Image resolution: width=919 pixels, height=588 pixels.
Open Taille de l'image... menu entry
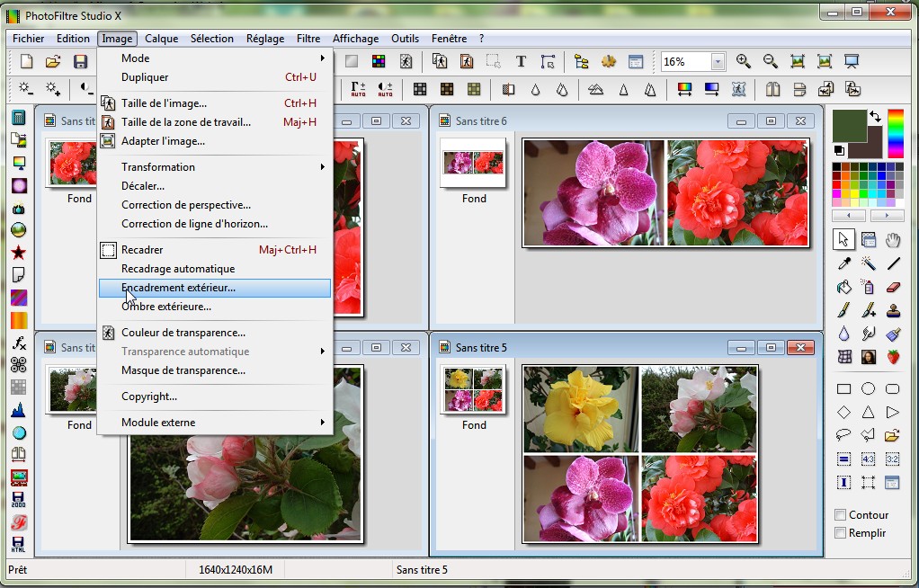pyautogui.click(x=215, y=103)
